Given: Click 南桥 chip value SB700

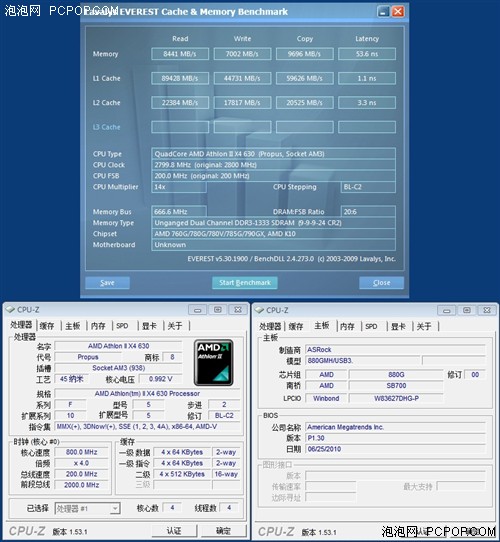Looking at the screenshot, I should click(x=396, y=386).
